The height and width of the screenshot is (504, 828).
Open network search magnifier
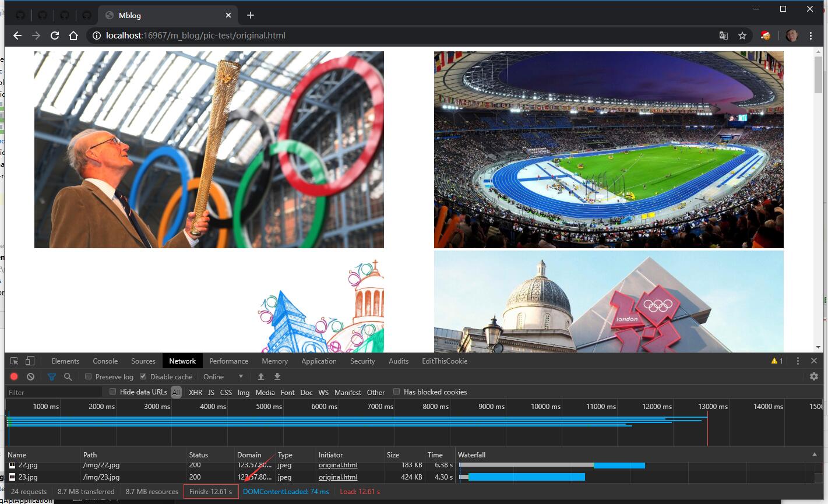click(68, 377)
